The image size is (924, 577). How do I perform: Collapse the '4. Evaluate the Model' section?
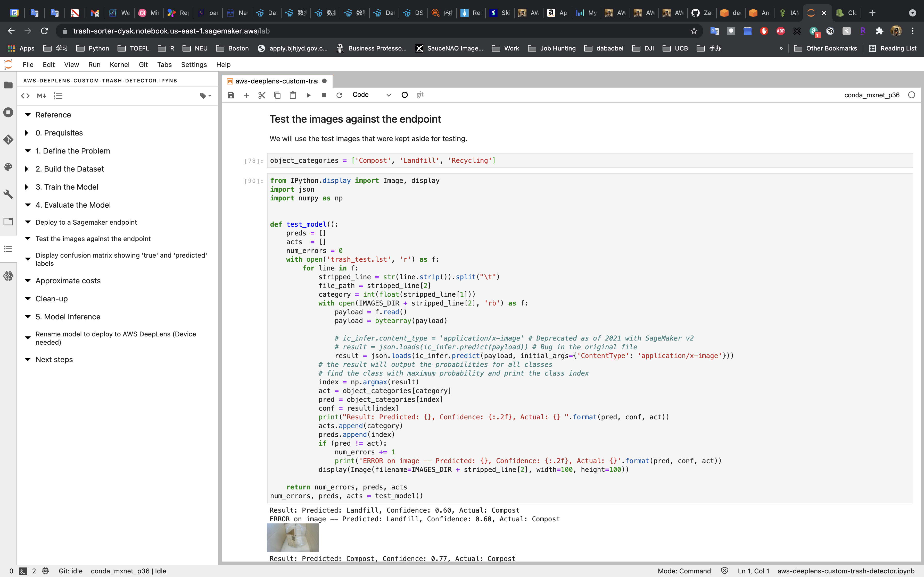pyautogui.click(x=28, y=205)
